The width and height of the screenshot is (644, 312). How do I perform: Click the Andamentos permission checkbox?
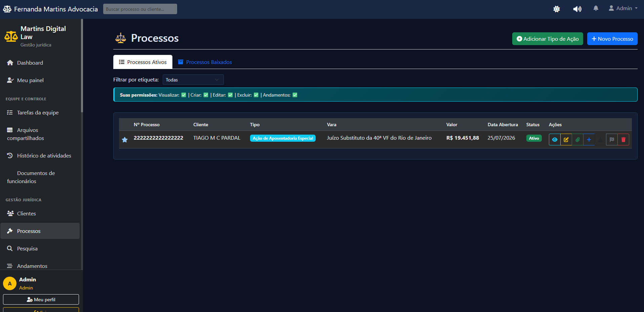[x=295, y=95]
